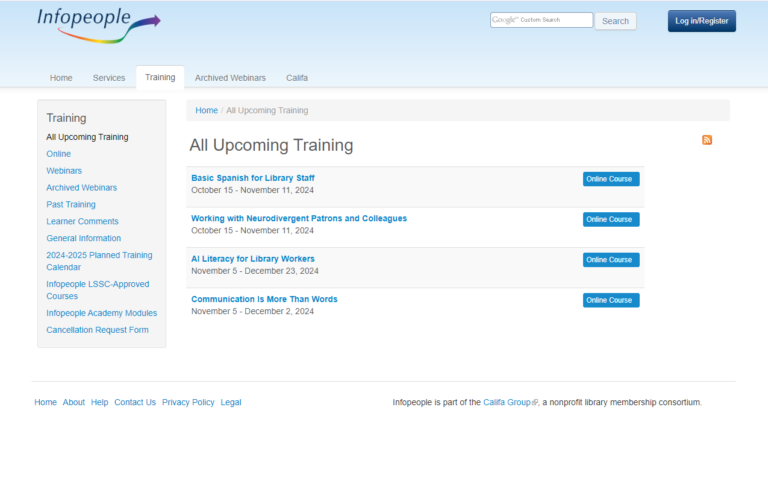This screenshot has width=768, height=492.
Task: Click the orange RSS feed icon
Action: pos(707,140)
